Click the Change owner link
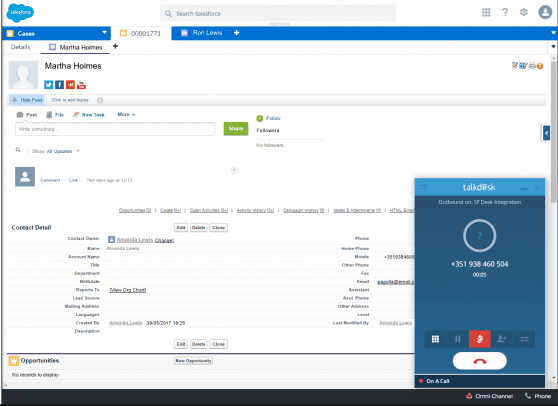The height and width of the screenshot is (406, 558). [x=164, y=241]
